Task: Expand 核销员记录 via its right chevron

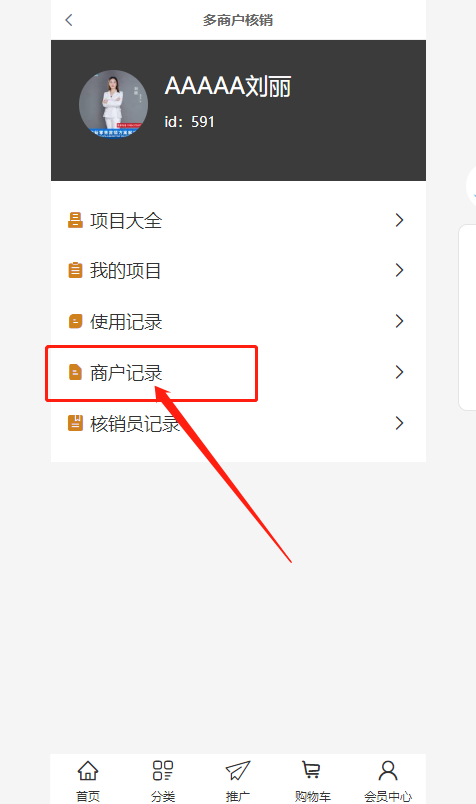Action: point(400,423)
